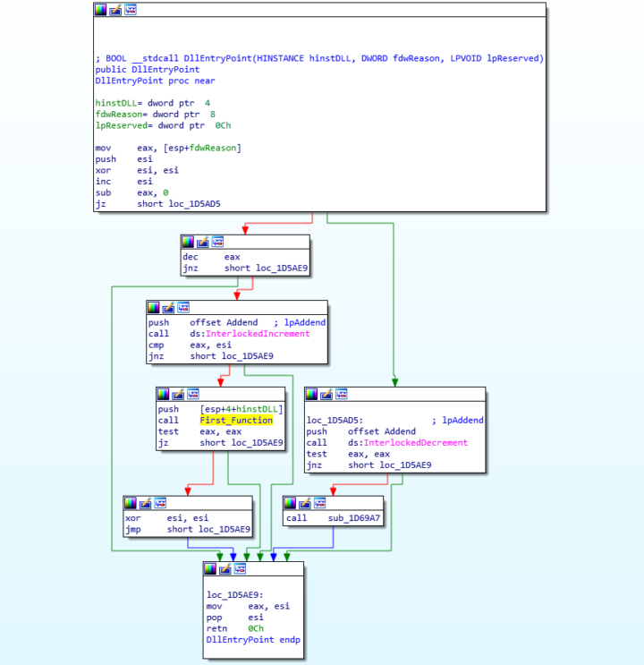Click the 'pop esi' instruction

(x=235, y=618)
